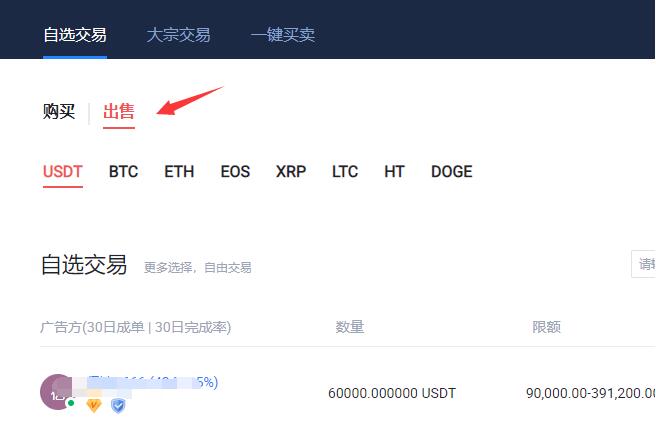Click the green online status dot
This screenshot has height=434, width=656.
[x=71, y=403]
